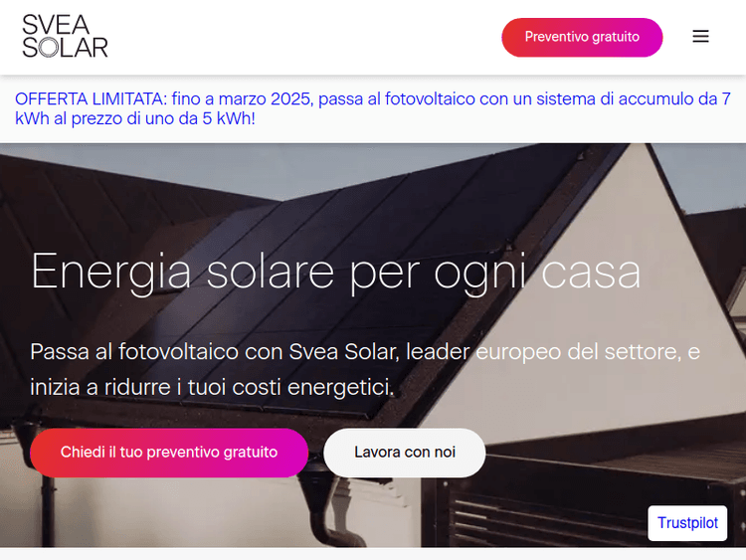Click the word SVEA in the logo

56,25
